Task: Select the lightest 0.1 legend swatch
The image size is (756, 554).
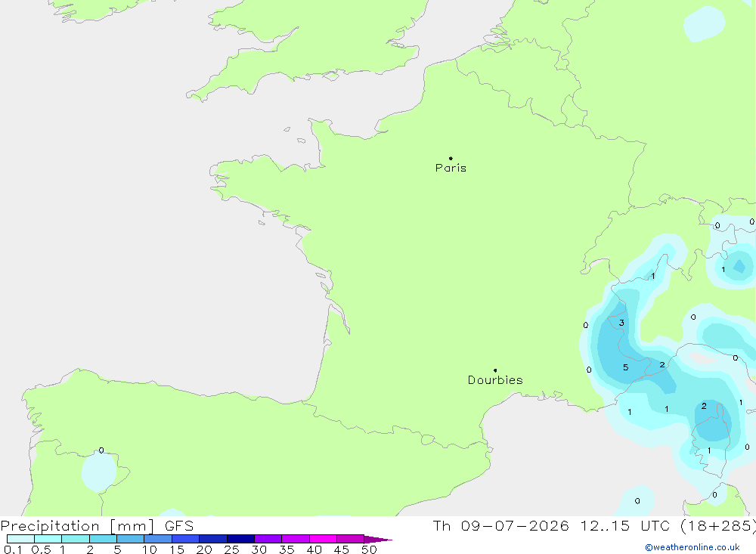Action: pos(20,539)
